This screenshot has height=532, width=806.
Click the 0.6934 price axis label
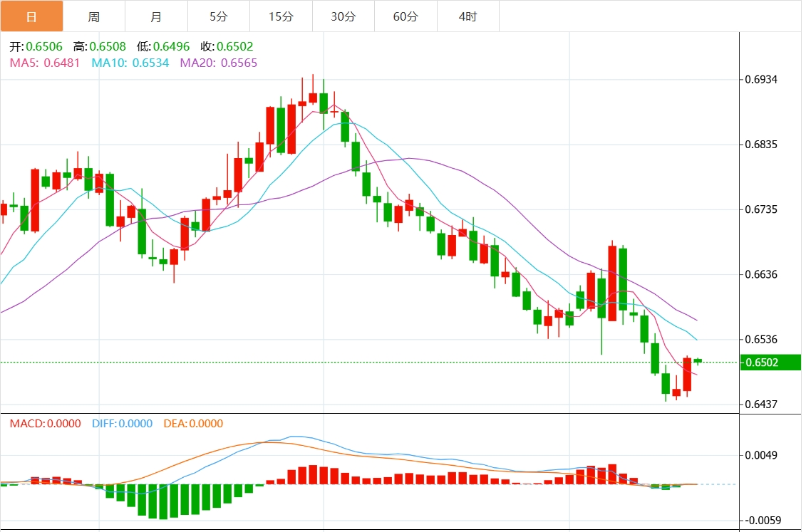tap(761, 80)
